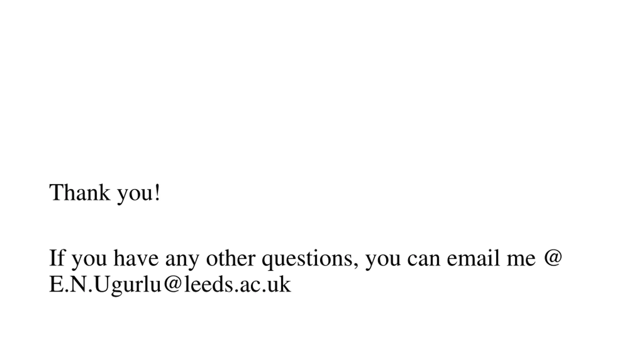The image size is (644, 362).
Task: Click "leeds.ac.uk" domain in the email address
Action: 237,284
